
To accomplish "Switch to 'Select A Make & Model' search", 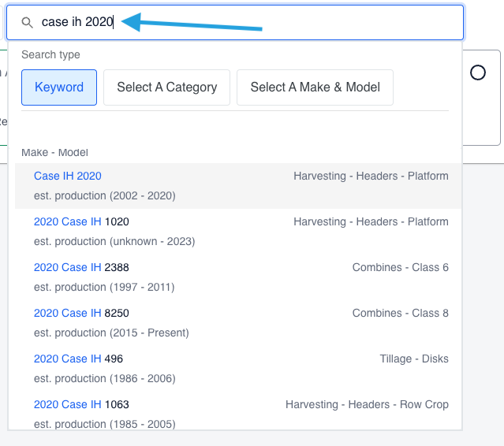I will [315, 87].
